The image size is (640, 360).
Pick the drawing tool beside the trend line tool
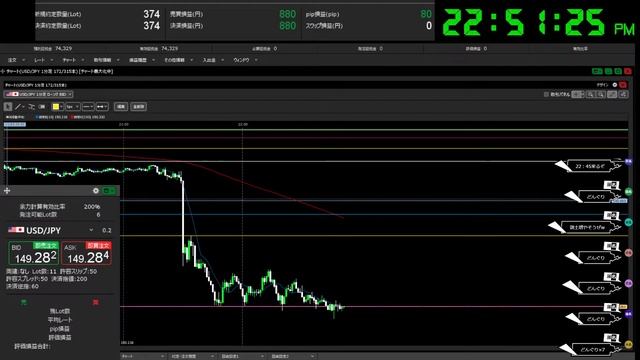click(31, 107)
